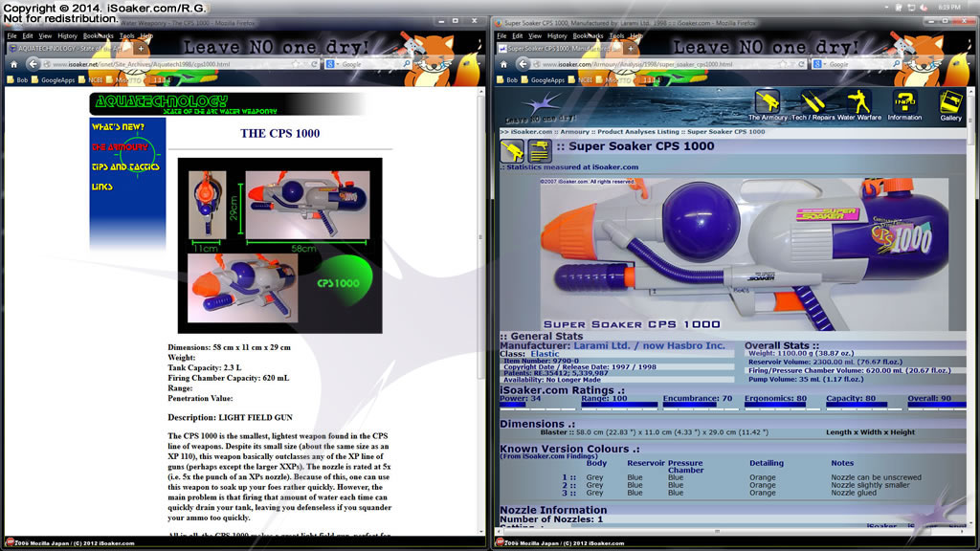
Task: Follow the iSoaker.com breadcrumb link
Action: pyautogui.click(x=531, y=132)
